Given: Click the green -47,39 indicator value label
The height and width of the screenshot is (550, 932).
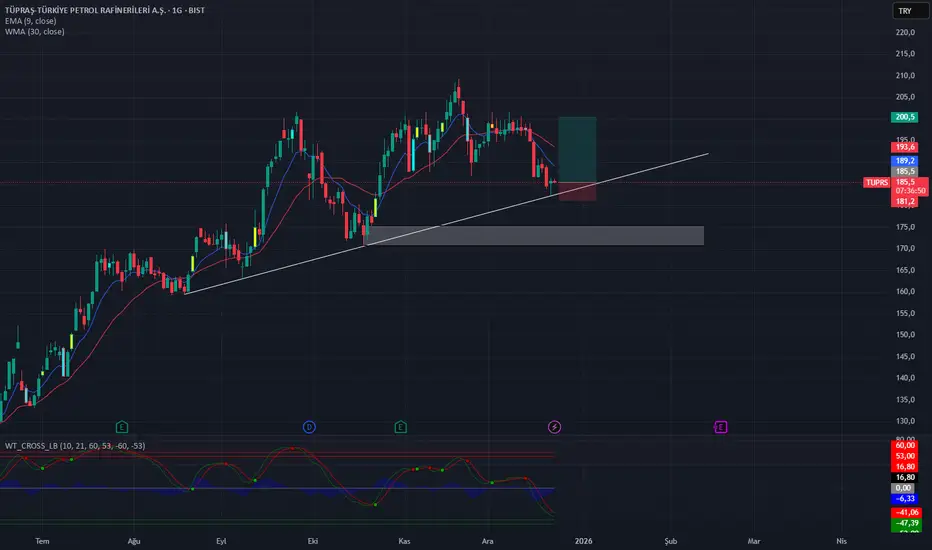Looking at the screenshot, I should point(906,523).
